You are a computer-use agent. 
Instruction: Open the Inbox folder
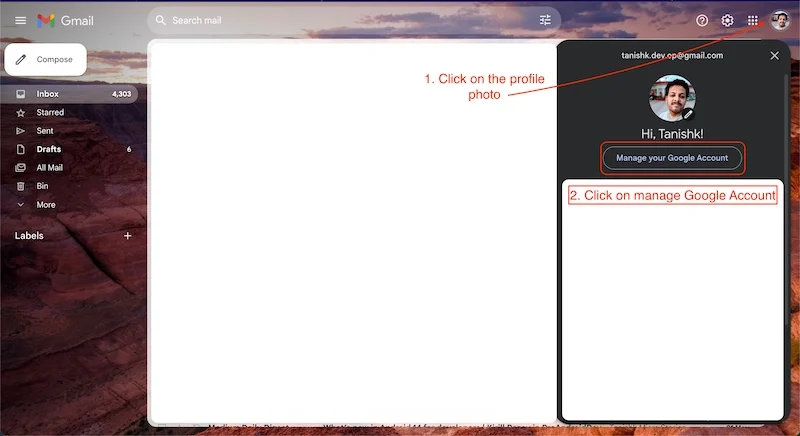pyautogui.click(x=69, y=94)
